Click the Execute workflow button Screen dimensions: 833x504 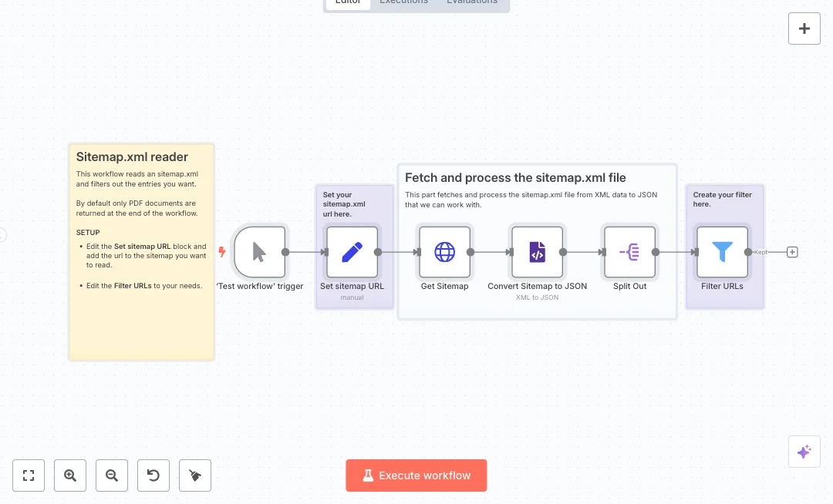click(416, 475)
